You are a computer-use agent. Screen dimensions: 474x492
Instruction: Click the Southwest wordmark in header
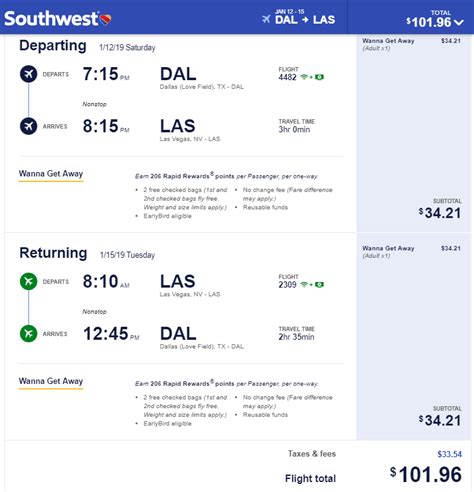click(51, 19)
